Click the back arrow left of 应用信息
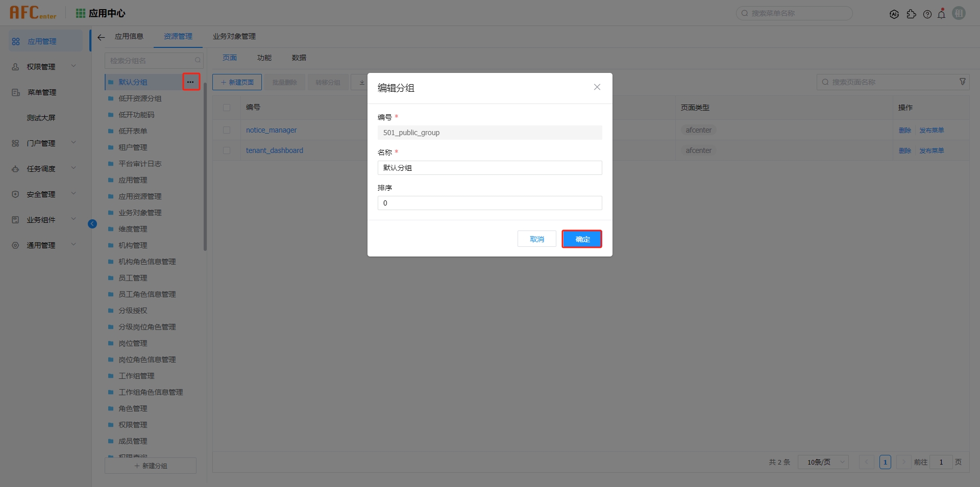980x487 pixels. coord(101,37)
